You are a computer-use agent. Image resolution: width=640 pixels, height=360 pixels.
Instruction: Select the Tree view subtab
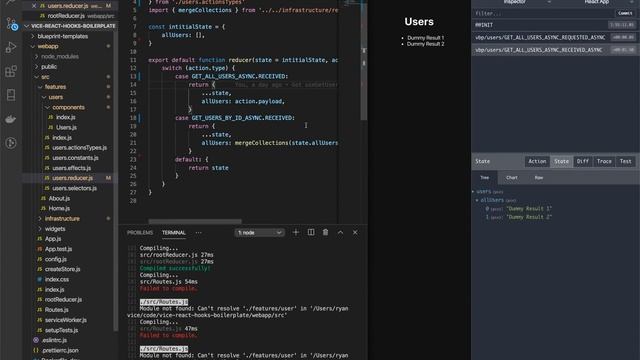pyautogui.click(x=484, y=178)
